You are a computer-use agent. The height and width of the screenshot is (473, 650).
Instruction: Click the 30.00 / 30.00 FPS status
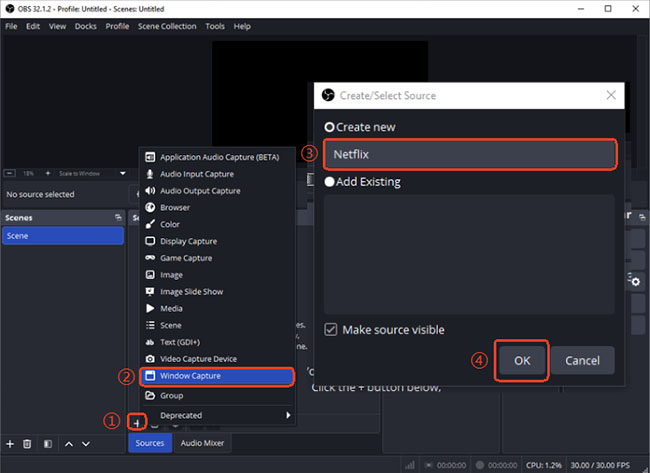[x=600, y=465]
